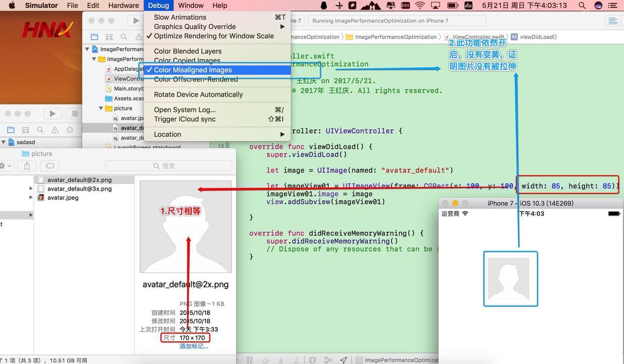The image size is (624, 364).
Task: Open Symbol navigator in front Xcode window
Action: click(109, 37)
